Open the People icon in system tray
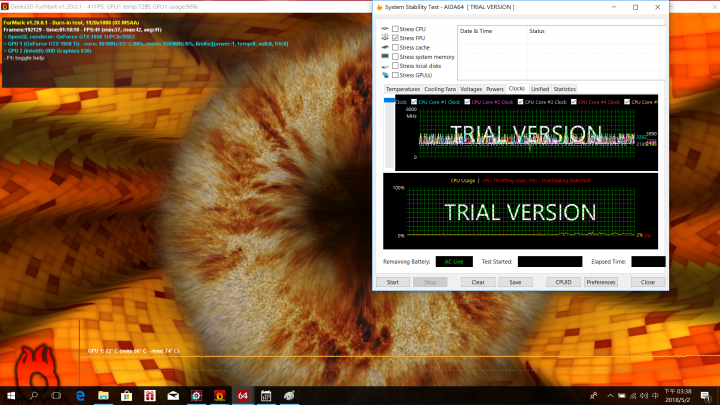 [594, 395]
